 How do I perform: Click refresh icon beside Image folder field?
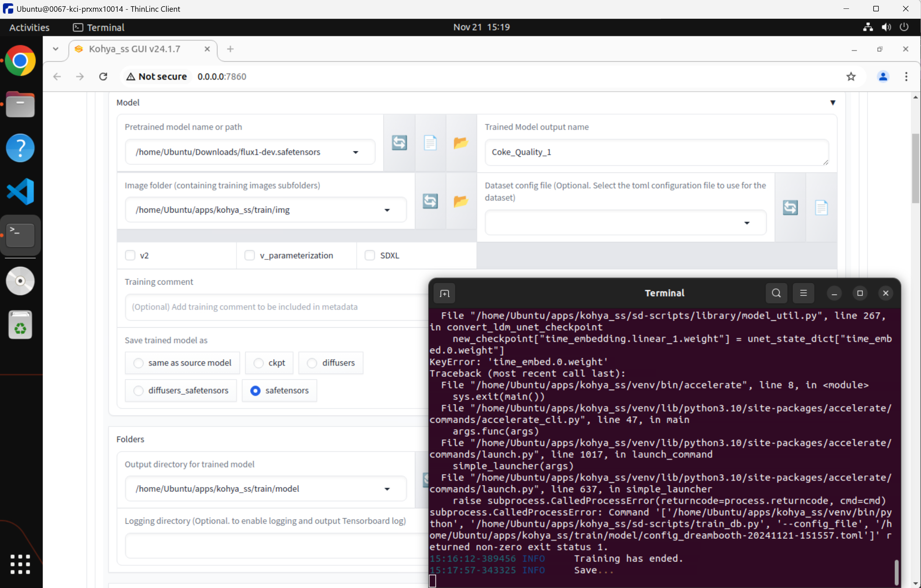430,201
